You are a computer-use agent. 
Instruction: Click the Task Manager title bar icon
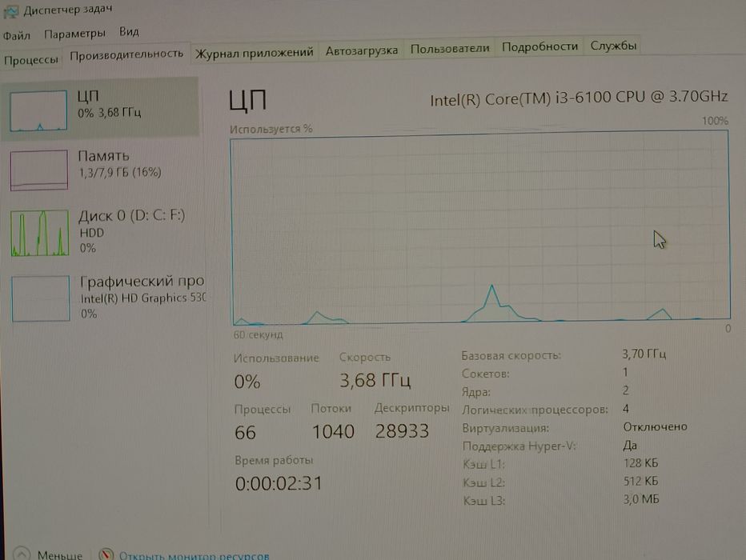coord(10,11)
